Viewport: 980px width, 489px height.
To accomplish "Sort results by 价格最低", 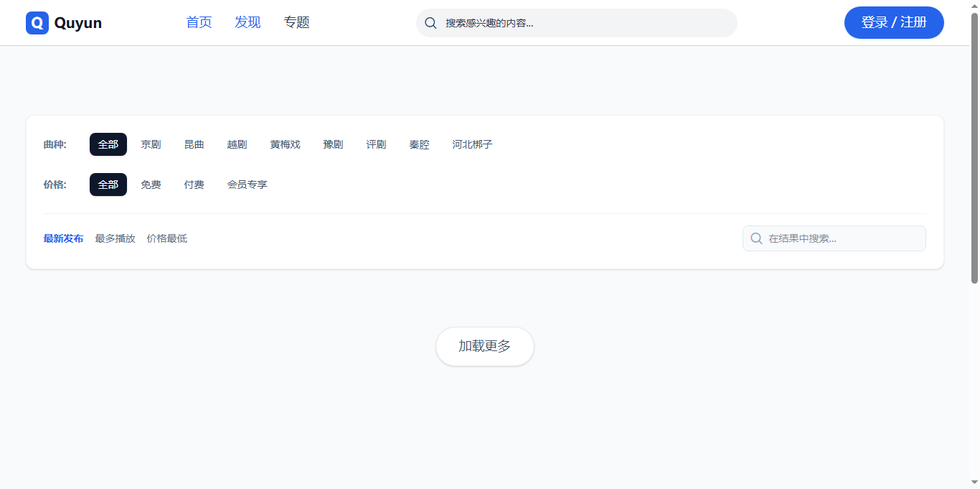I will point(166,238).
